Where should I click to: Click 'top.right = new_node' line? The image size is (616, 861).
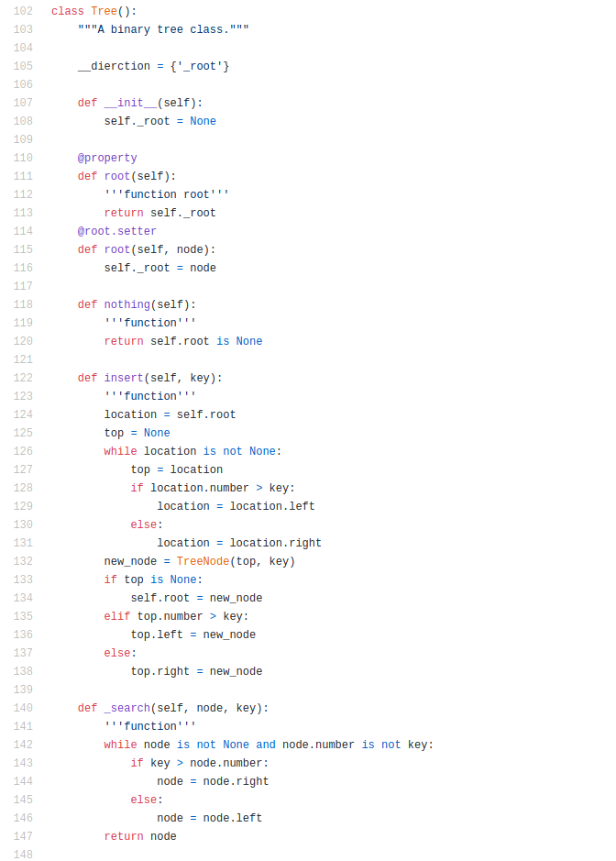(x=196, y=671)
